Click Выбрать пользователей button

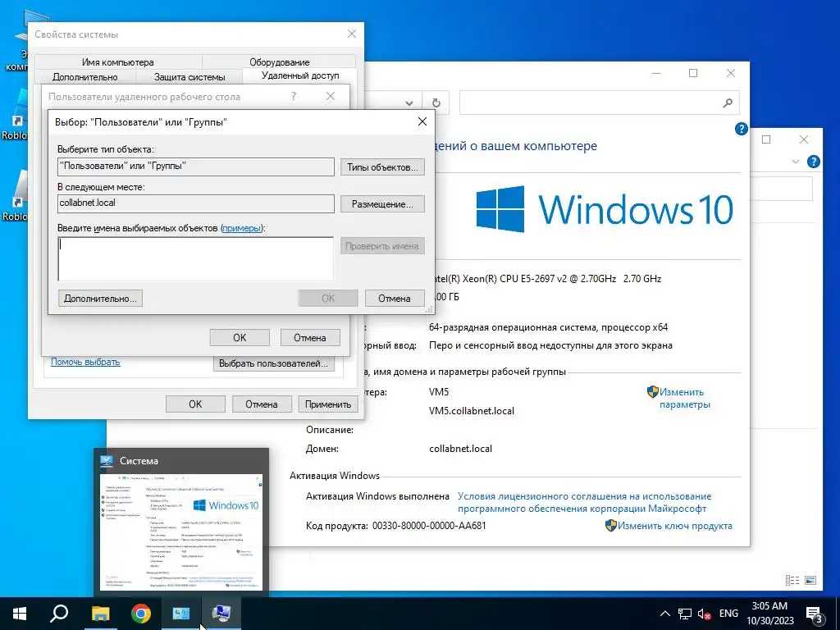pyautogui.click(x=273, y=363)
